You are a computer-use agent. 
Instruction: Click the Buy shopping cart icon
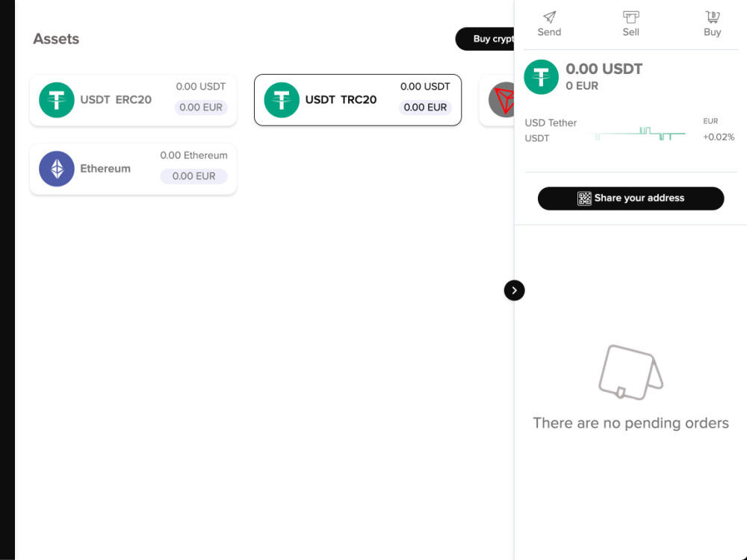click(712, 17)
